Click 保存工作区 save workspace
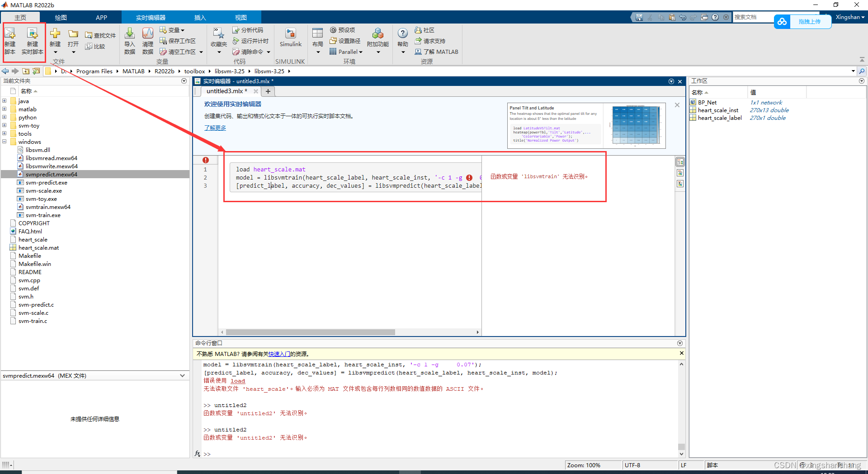 pos(178,41)
